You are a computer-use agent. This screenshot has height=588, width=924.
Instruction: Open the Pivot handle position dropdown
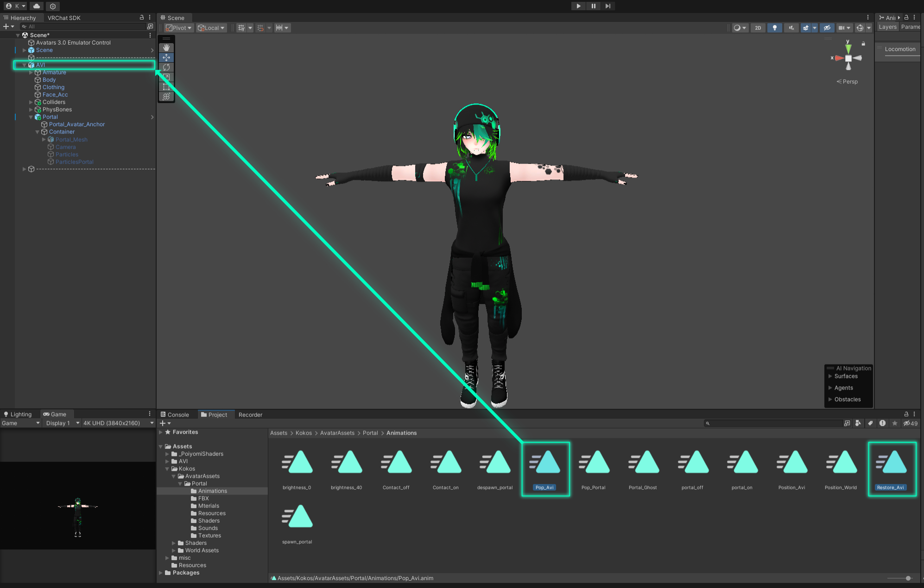178,28
